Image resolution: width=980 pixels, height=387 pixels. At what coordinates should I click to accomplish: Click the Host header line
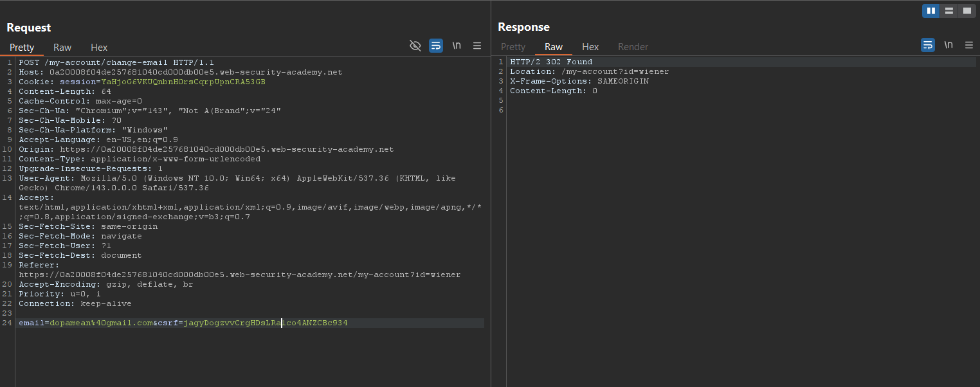180,72
